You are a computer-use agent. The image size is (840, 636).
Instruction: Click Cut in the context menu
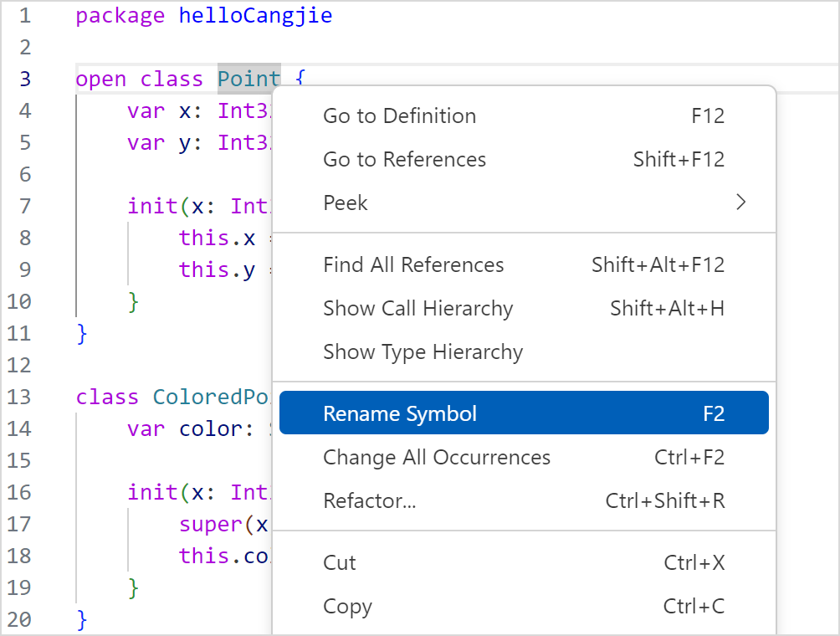340,563
